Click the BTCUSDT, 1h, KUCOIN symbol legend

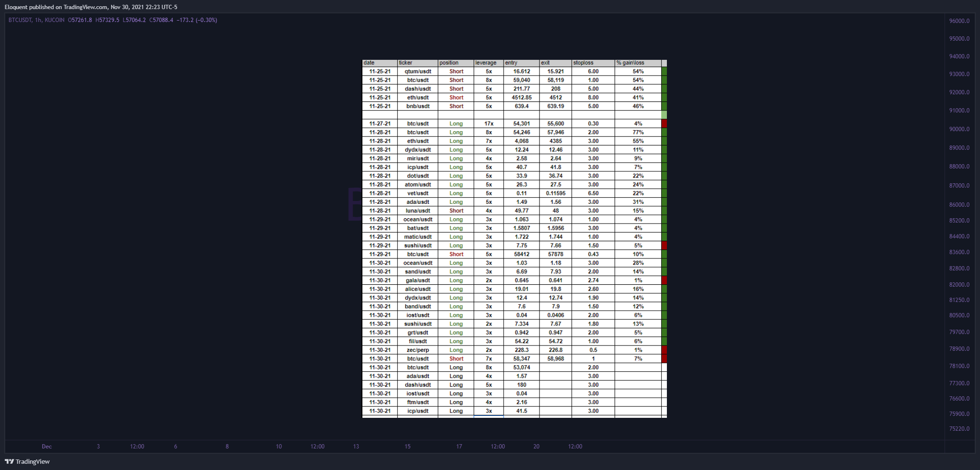(x=36, y=20)
